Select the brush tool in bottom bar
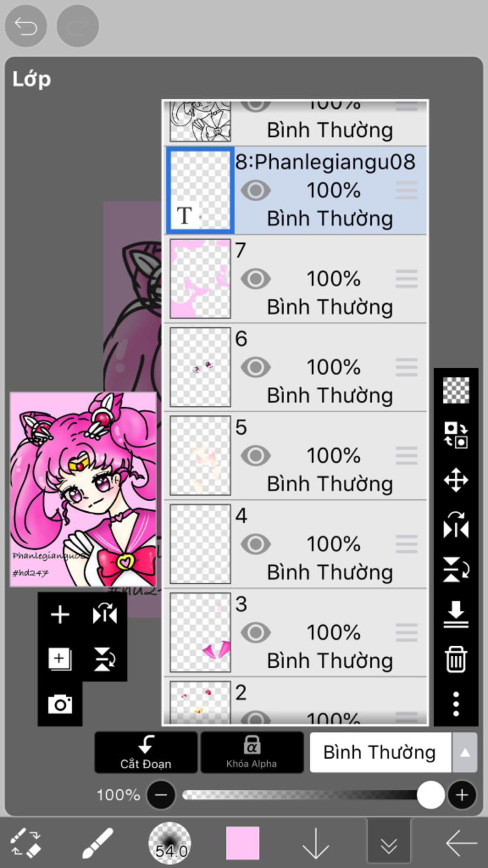This screenshot has width=488, height=868. pos(98,843)
